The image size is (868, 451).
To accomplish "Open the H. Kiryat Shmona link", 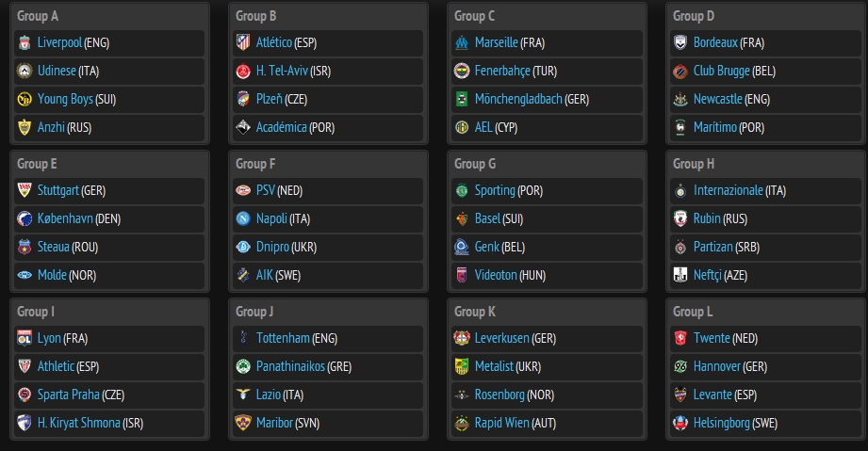I will pyautogui.click(x=78, y=423).
